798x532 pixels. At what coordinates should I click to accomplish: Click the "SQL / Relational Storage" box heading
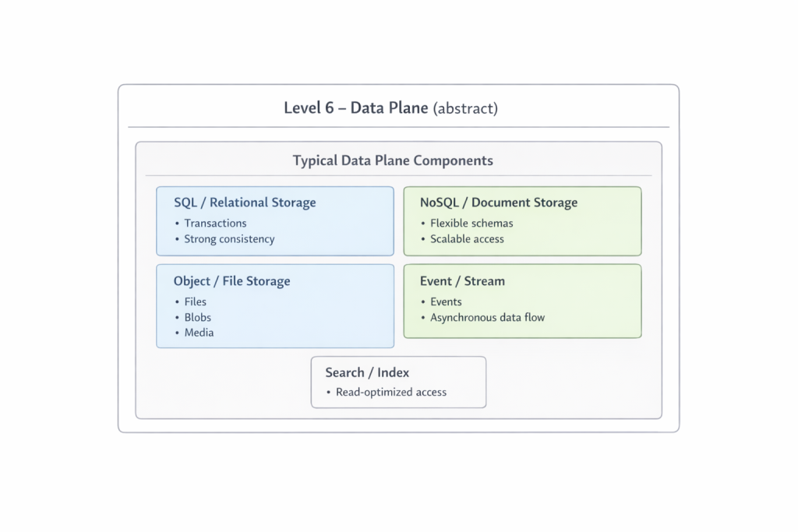[245, 203]
